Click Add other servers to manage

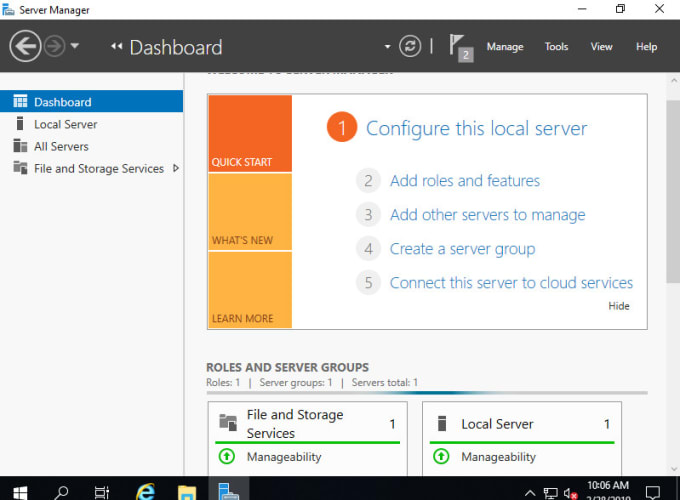pos(487,215)
